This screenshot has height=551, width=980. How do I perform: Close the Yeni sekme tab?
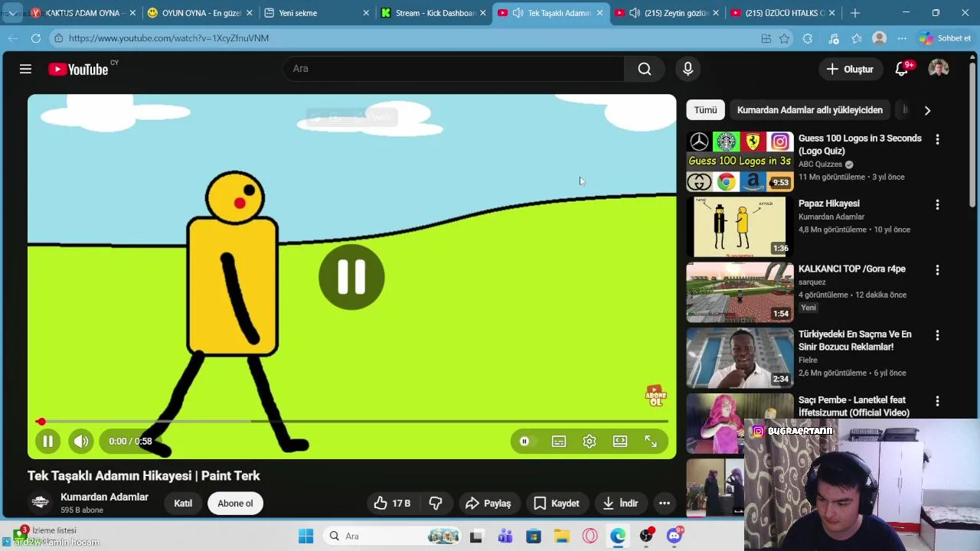(366, 13)
